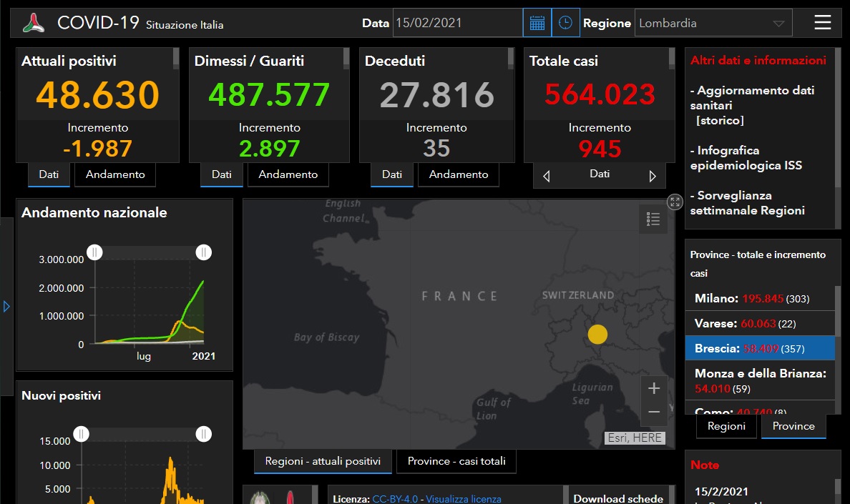850x504 pixels.
Task: Zoom in on the map
Action: [x=653, y=388]
